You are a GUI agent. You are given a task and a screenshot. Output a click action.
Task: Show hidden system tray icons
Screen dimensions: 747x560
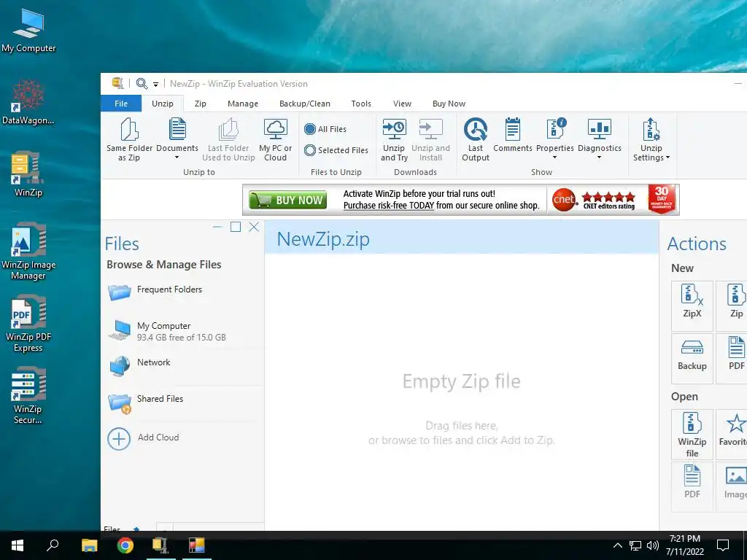(617, 545)
